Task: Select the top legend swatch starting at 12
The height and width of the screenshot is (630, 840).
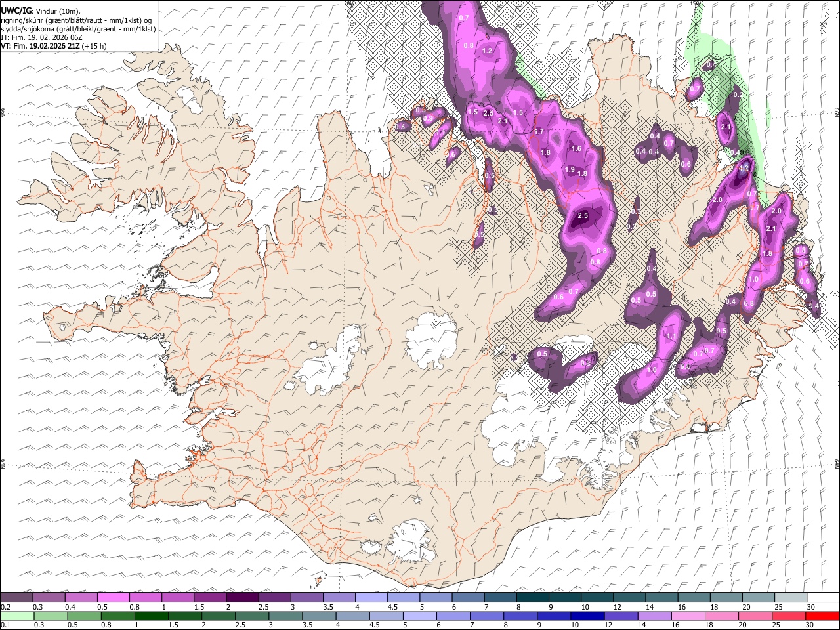Action: pos(629,597)
